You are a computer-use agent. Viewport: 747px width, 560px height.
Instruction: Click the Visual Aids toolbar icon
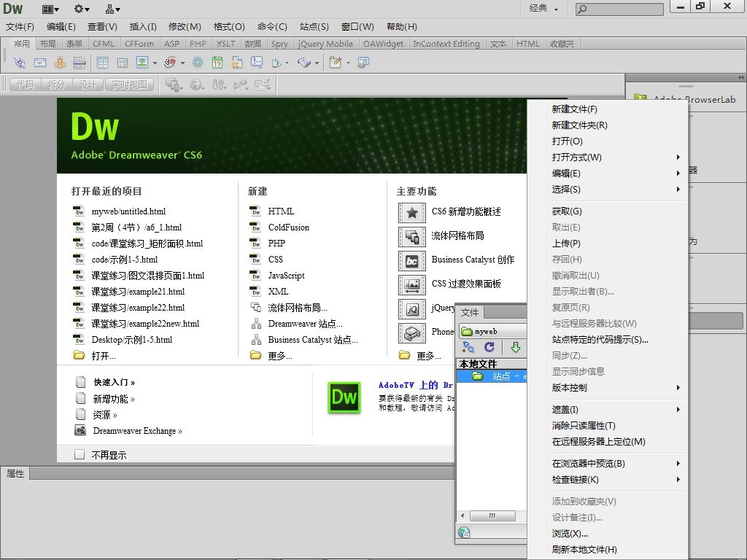point(263,85)
